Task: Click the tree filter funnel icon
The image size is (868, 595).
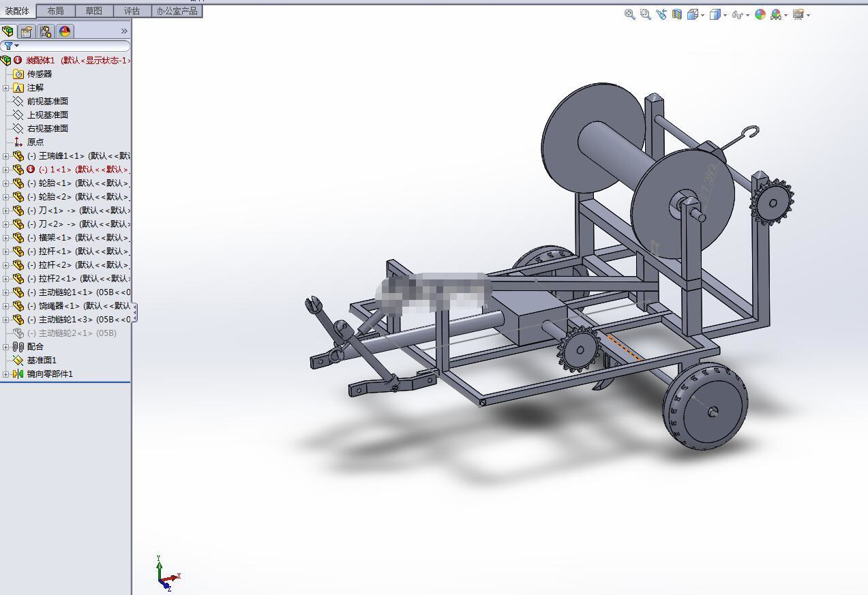Action: [x=9, y=46]
